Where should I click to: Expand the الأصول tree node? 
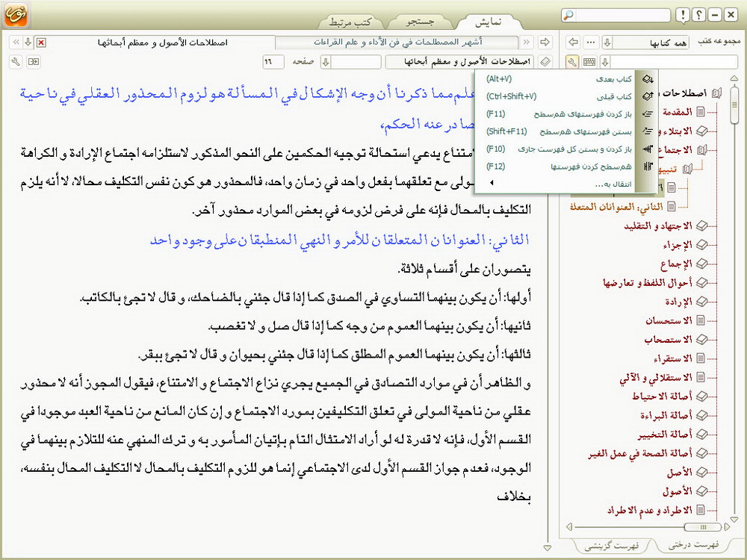click(x=701, y=491)
